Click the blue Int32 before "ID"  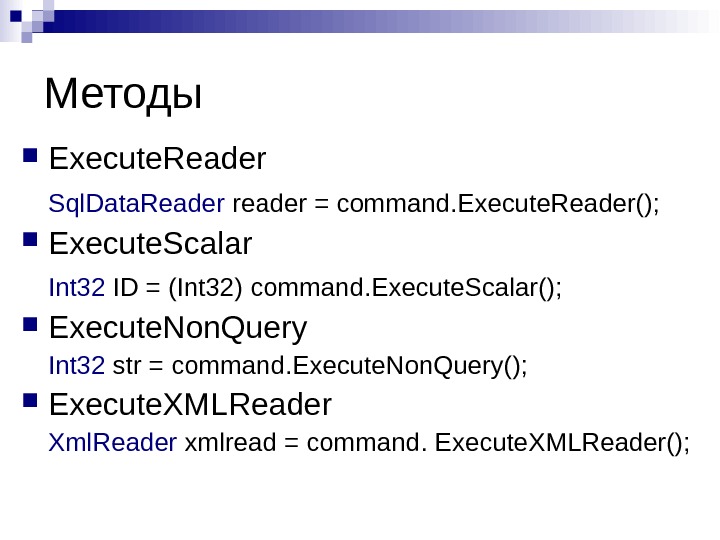coord(77,289)
